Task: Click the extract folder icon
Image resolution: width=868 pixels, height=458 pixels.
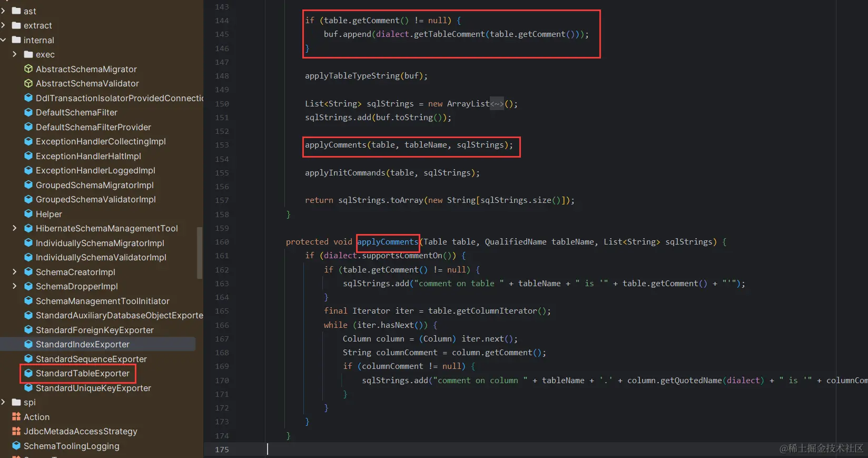Action: (16, 25)
